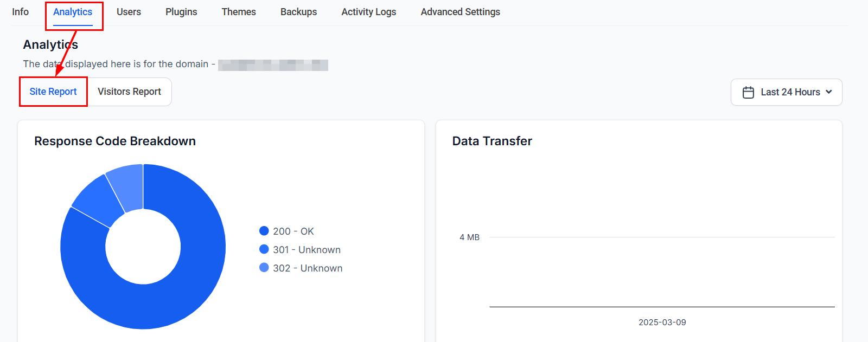
Task: Click the active Analytics tab
Action: [x=73, y=12]
